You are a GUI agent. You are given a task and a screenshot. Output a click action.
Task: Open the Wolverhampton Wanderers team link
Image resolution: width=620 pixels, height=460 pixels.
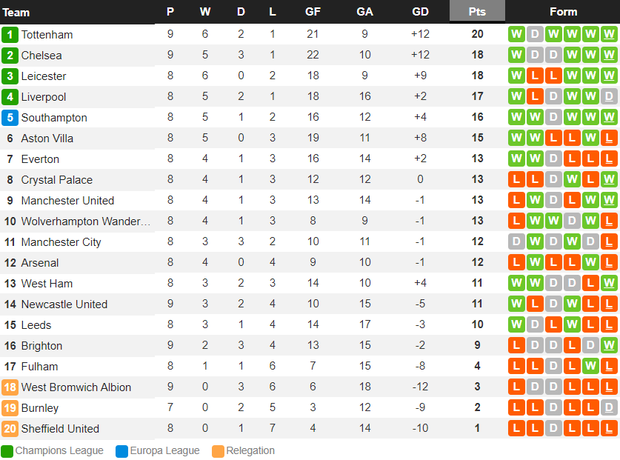pos(86,221)
